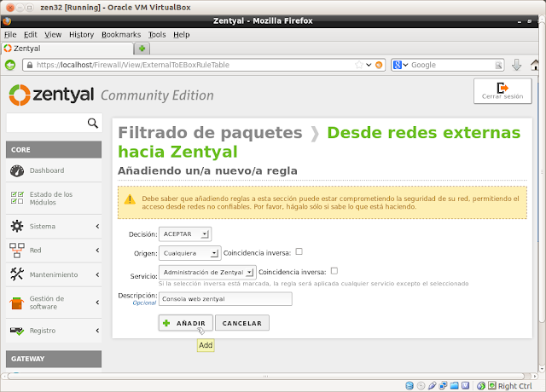Click the Red network icon

coord(17,250)
